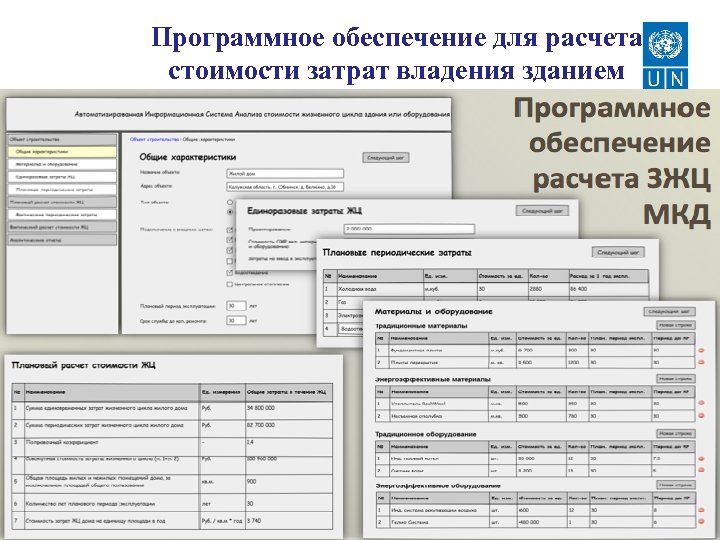The height and width of the screenshot is (540, 720).
Task: Click the Несъемная опалубка name cell
Action: click(x=439, y=416)
